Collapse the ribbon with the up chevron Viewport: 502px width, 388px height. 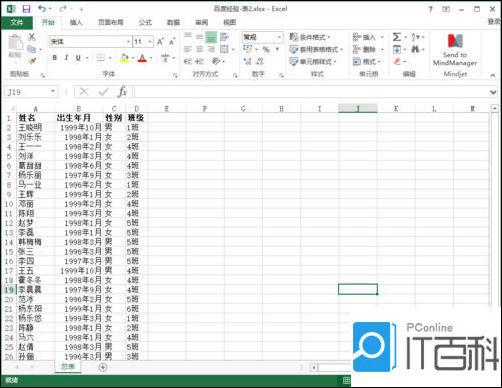click(493, 76)
